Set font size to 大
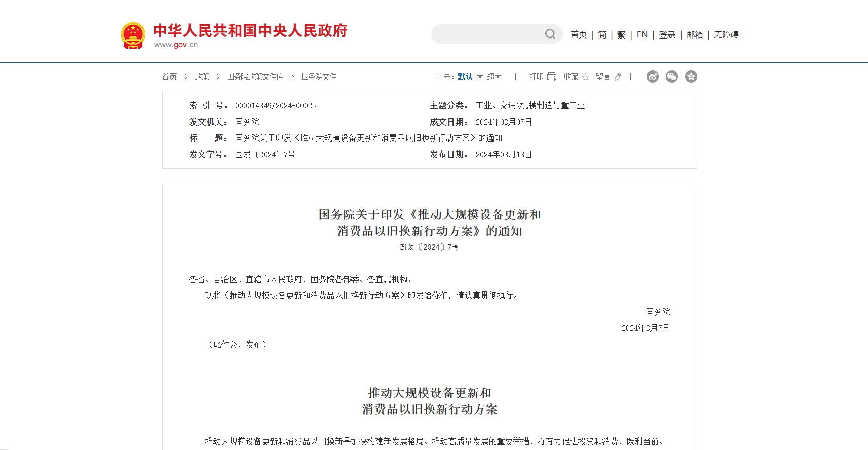 (x=480, y=77)
